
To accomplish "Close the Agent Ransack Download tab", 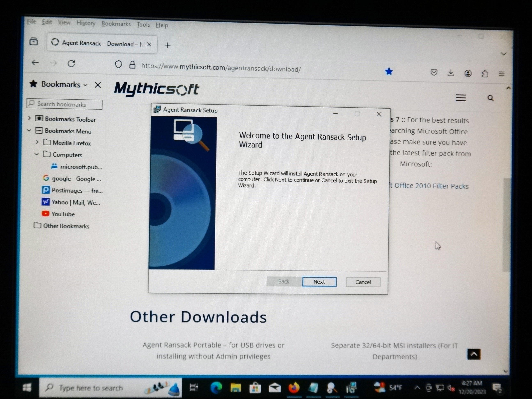I will pos(149,44).
